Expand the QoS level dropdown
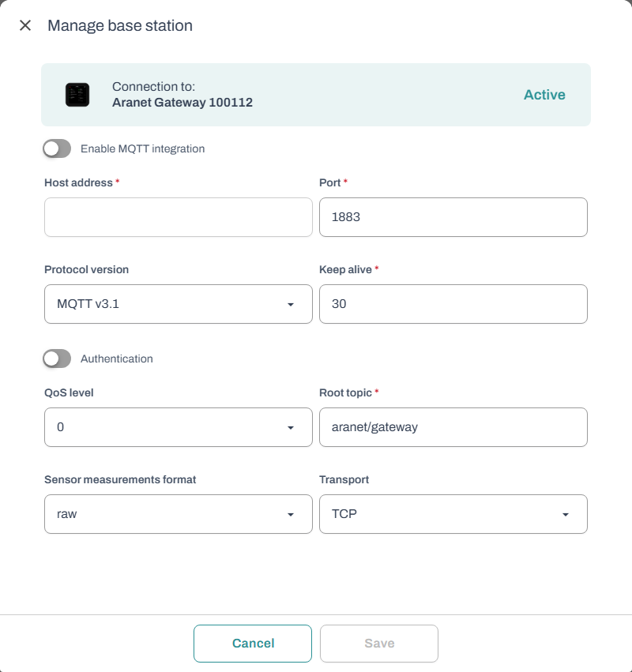The image size is (632, 672). pos(178,427)
